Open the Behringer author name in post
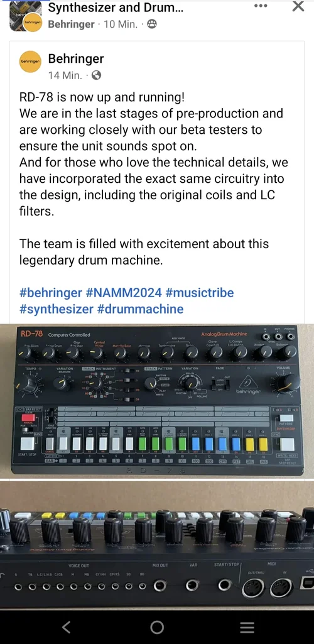The width and height of the screenshot is (314, 644). pyautogui.click(x=76, y=58)
